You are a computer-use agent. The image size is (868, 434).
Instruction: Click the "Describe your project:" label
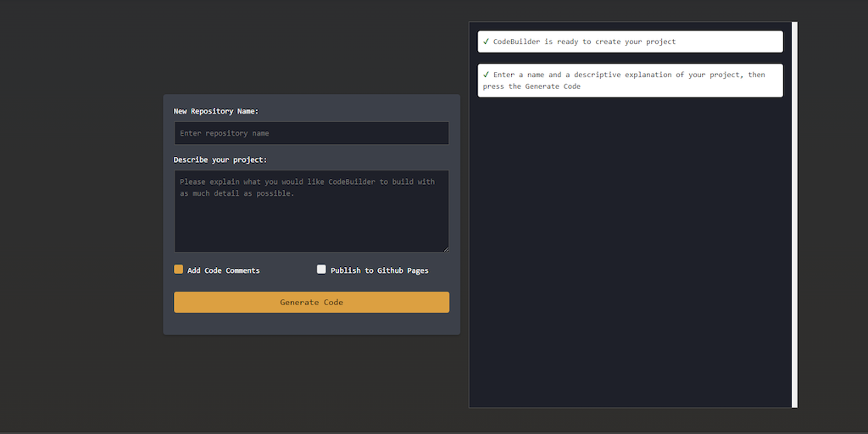(x=220, y=159)
